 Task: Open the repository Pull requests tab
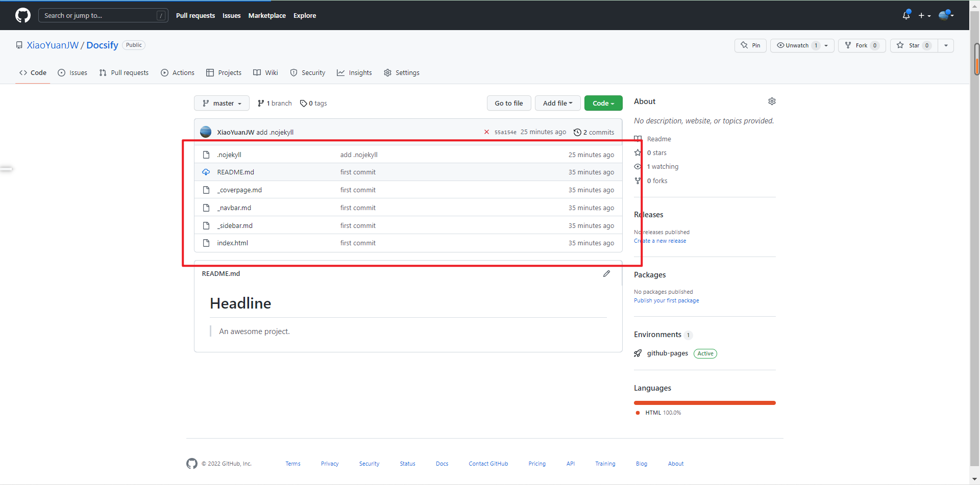point(124,73)
